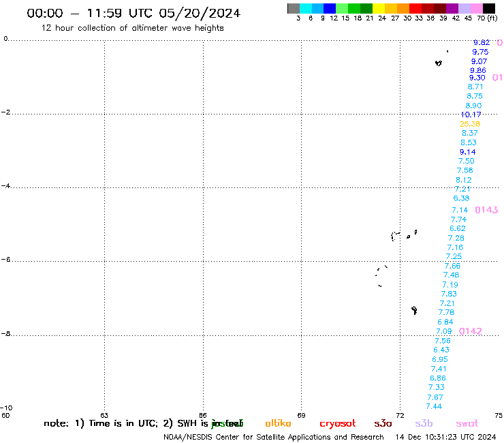
Task: Click the 'note: 1) Time is in UTC' text
Action: (101, 424)
